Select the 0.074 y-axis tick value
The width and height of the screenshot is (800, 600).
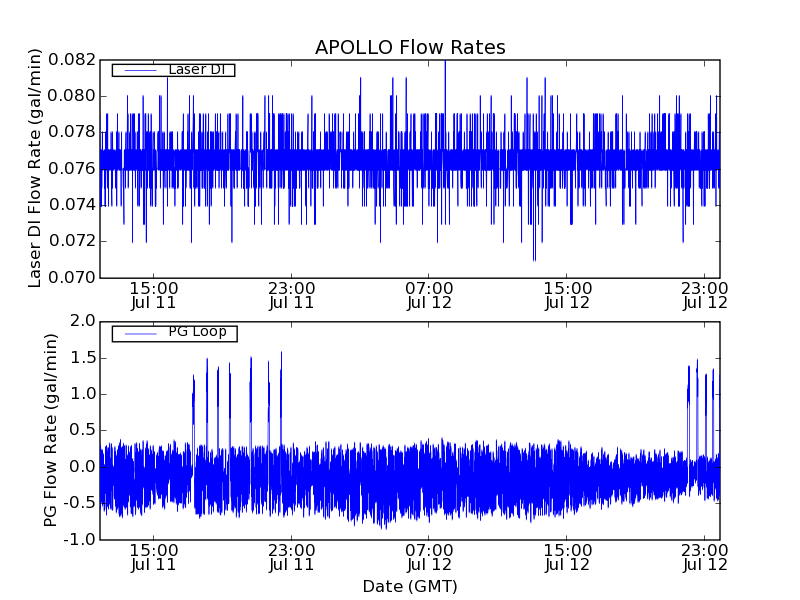pyautogui.click(x=72, y=205)
